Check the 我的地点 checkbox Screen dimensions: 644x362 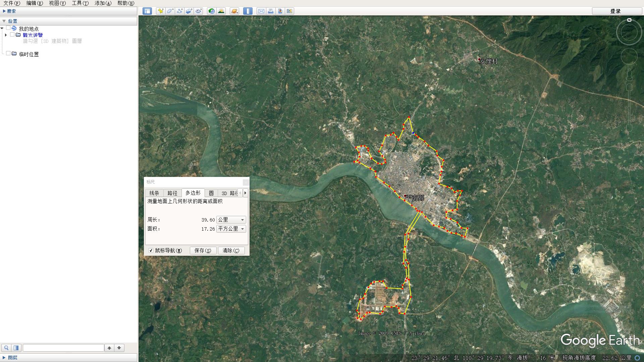pos(8,28)
